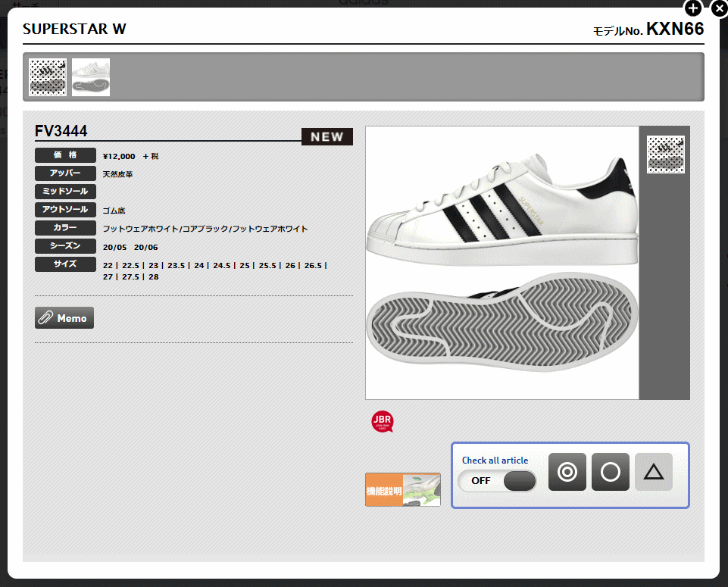Open the 機能説明 function description banner
This screenshot has width=728, height=587.
point(402,489)
